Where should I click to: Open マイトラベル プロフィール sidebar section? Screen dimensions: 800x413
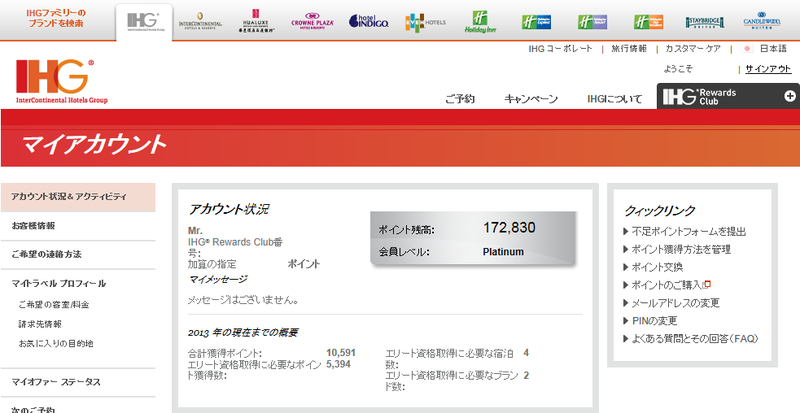(x=59, y=283)
